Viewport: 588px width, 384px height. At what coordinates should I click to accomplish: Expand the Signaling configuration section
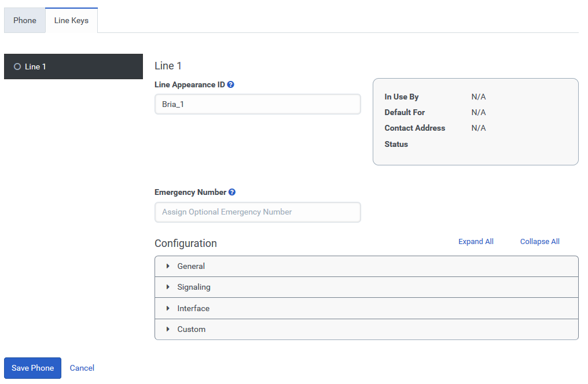click(366, 287)
